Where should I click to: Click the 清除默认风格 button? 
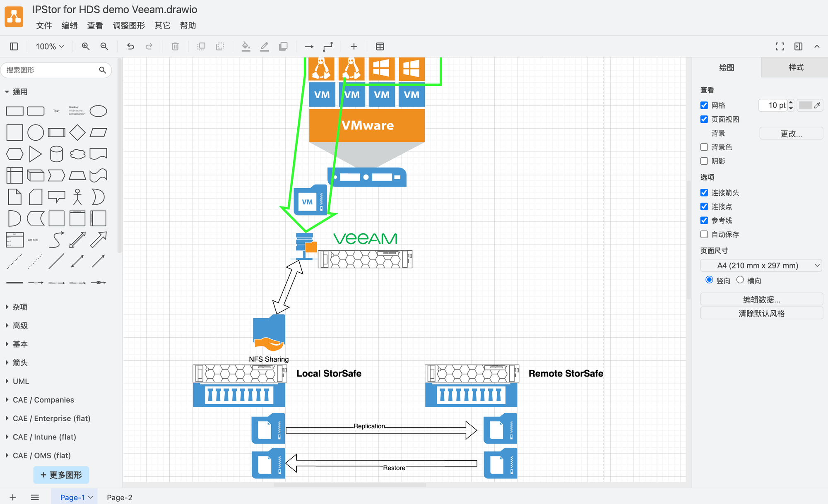761,313
